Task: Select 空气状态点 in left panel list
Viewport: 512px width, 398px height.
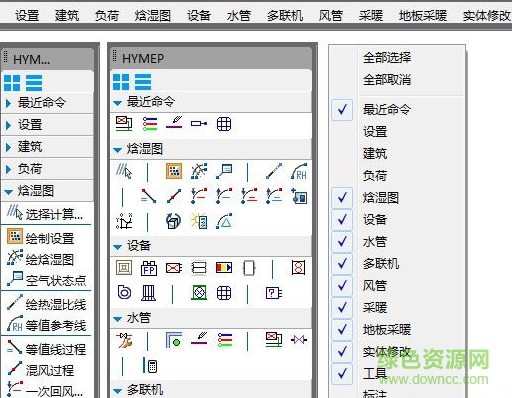Action: 46,280
